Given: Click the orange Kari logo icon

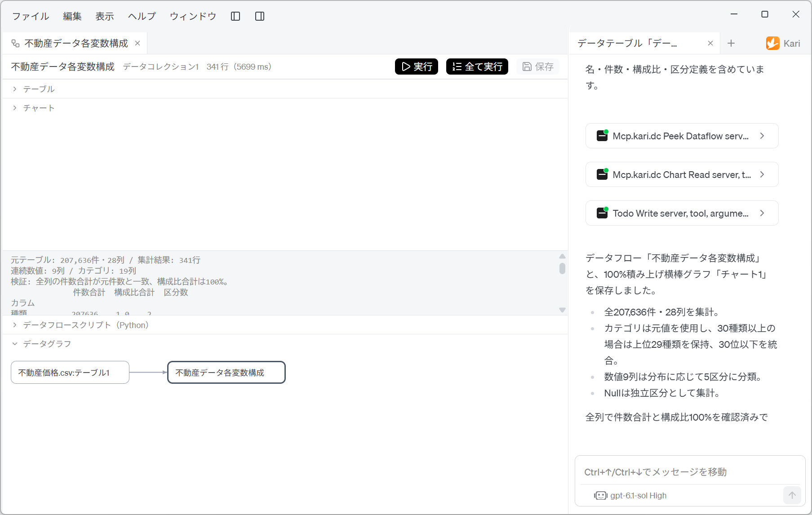Looking at the screenshot, I should coord(773,43).
